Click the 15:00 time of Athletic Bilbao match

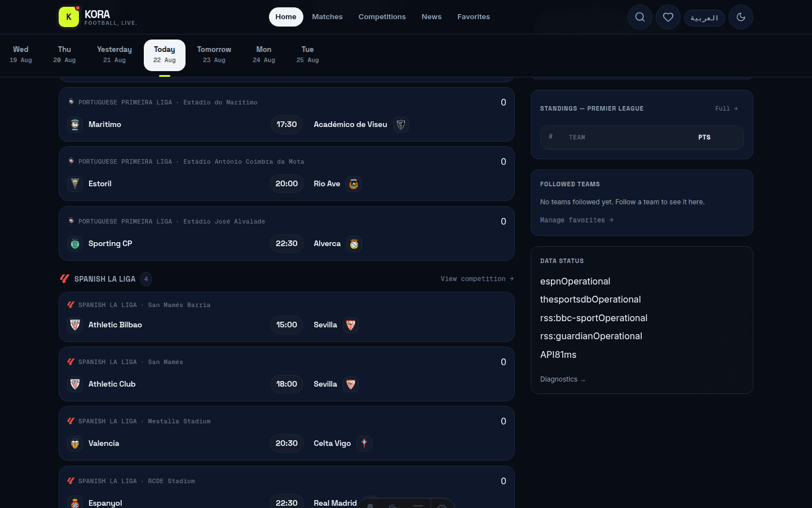pyautogui.click(x=286, y=325)
